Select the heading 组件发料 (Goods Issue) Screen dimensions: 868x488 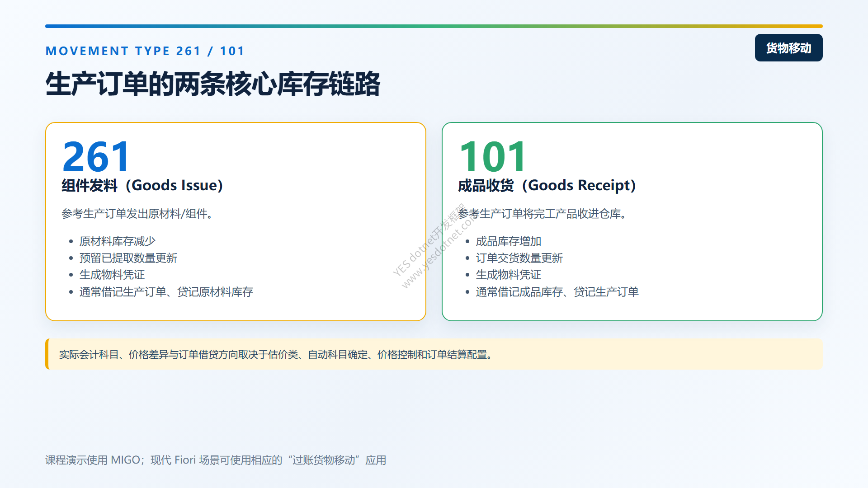click(142, 185)
